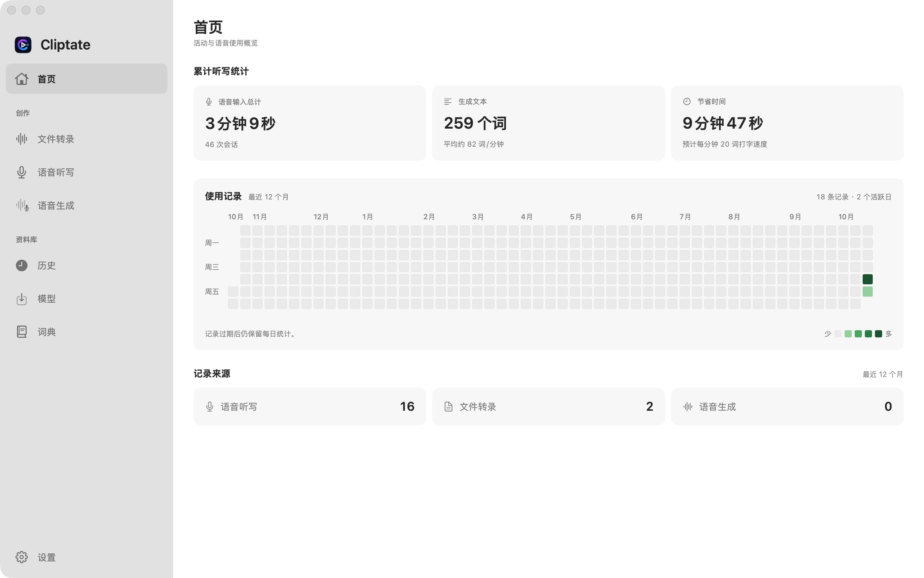The height and width of the screenshot is (578, 924).
Task: Click the darkest green legend swatch next to 多
Action: (x=878, y=334)
